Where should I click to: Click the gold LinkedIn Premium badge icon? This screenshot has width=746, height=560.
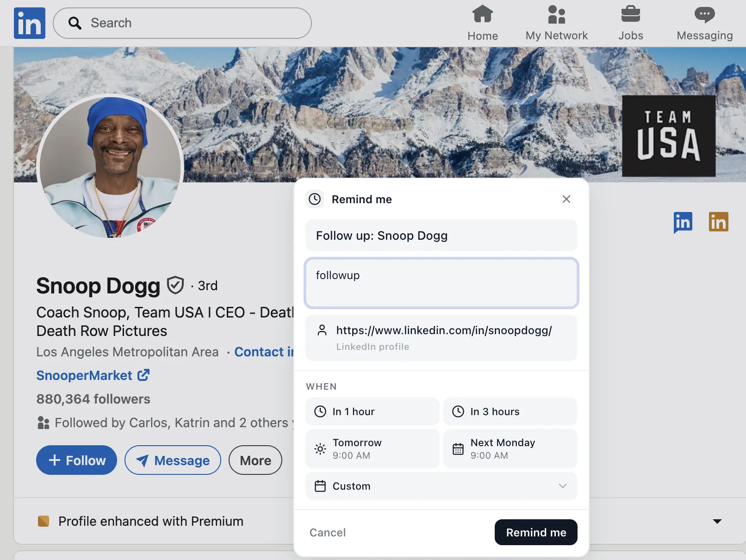pos(719,222)
